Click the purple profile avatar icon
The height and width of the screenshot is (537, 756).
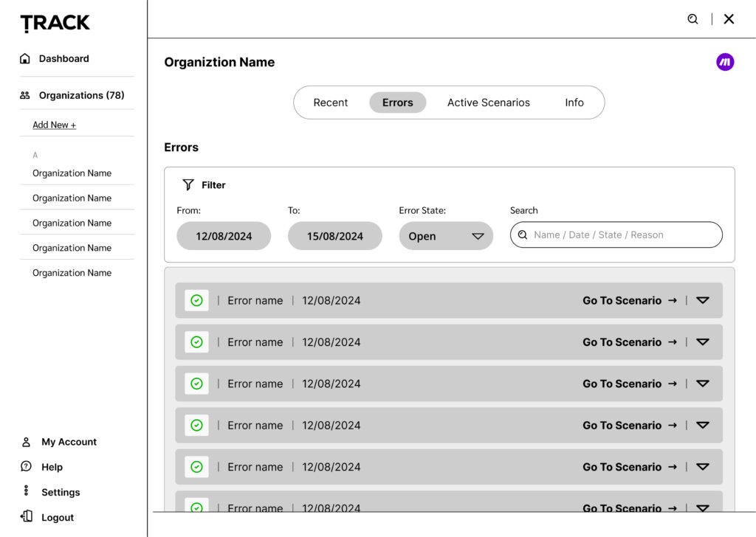[725, 62]
